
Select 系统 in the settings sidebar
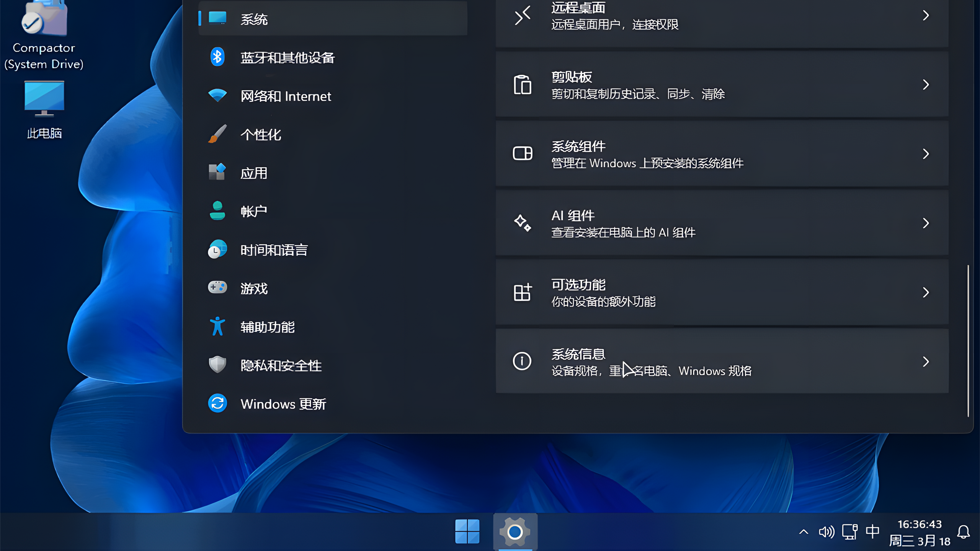[333, 18]
